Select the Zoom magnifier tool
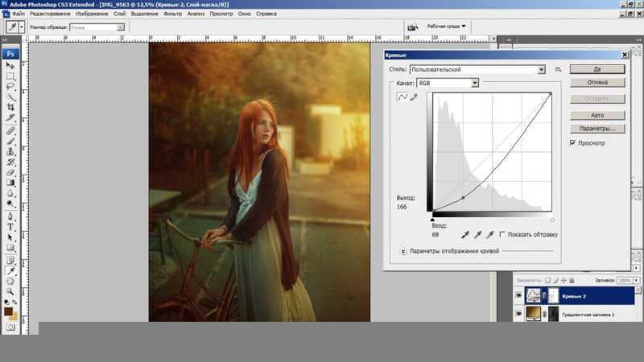This screenshot has width=644, height=362. 10,292
